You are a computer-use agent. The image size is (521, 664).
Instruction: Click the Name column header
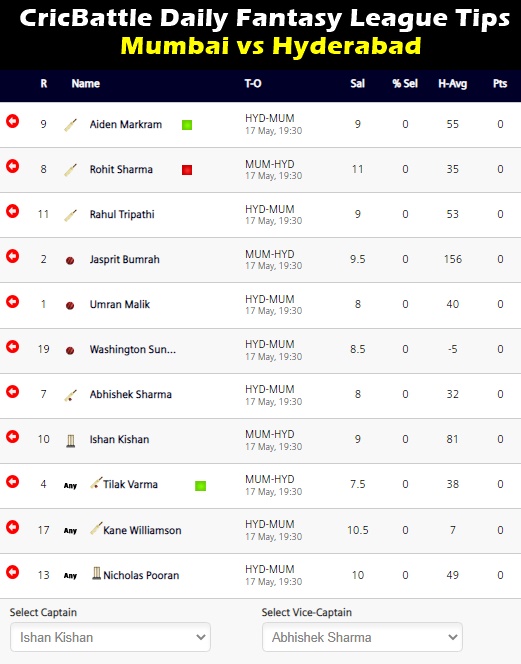click(x=86, y=83)
